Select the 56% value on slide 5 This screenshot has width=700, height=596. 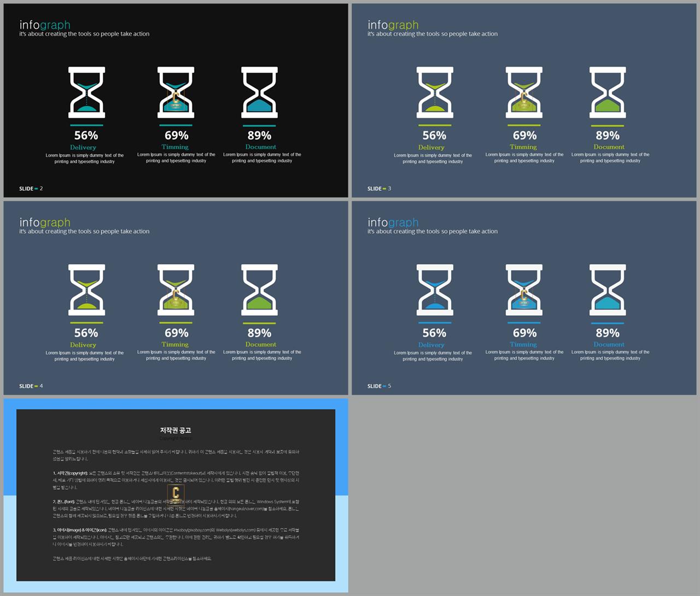point(434,333)
